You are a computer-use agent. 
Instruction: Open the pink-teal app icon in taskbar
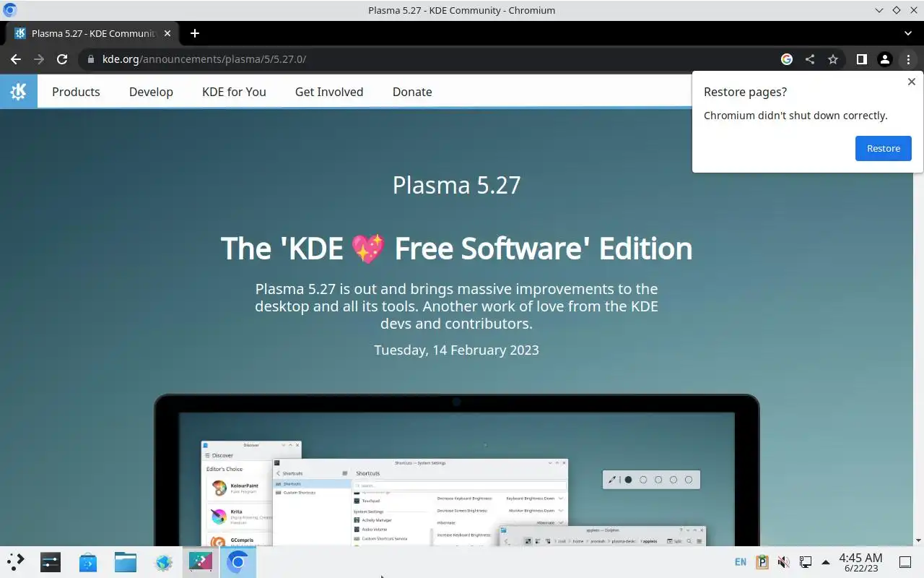coord(201,562)
